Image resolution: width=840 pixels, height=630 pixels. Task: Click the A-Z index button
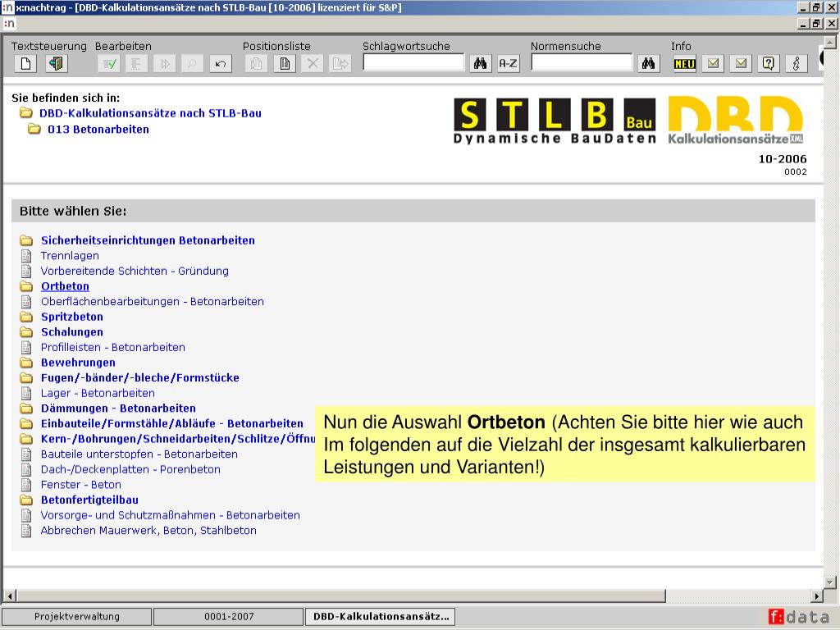[508, 64]
